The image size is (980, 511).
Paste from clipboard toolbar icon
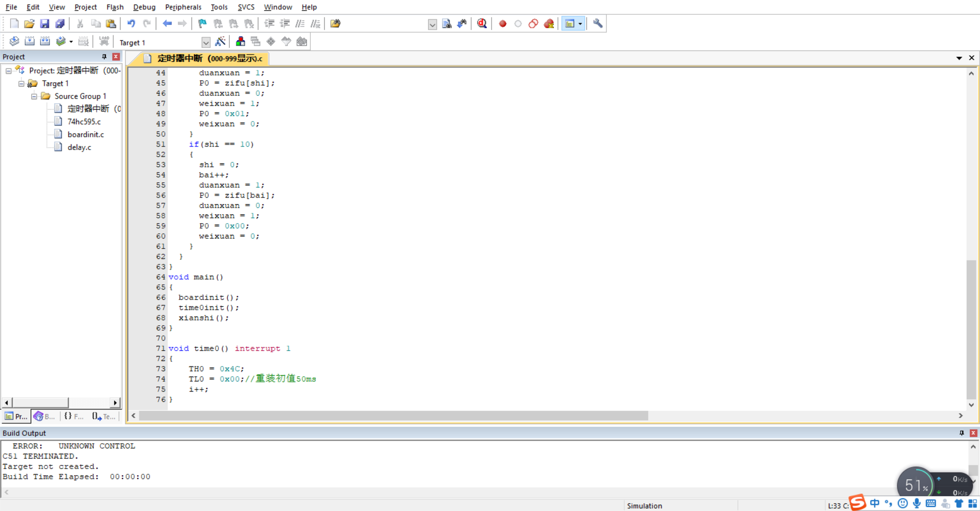click(x=111, y=23)
